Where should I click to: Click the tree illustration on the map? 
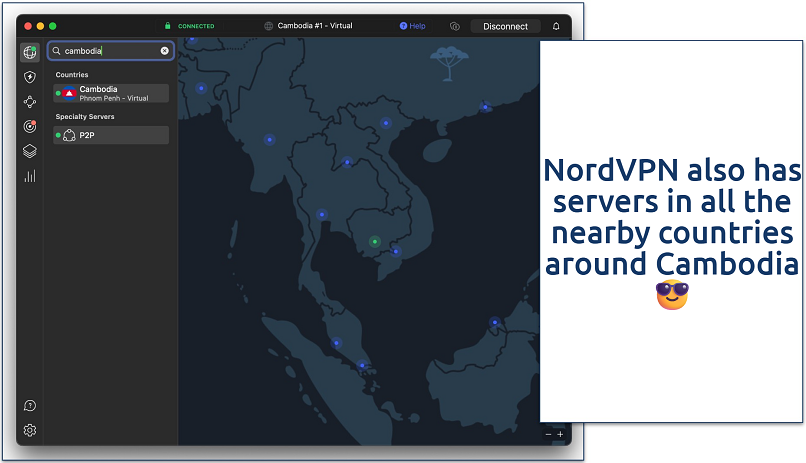tap(449, 63)
